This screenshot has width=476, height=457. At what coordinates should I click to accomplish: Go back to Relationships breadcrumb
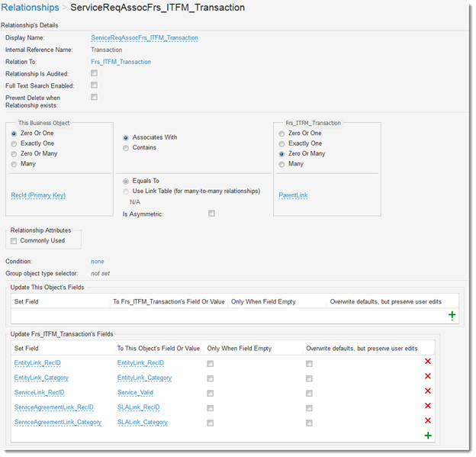tap(31, 8)
